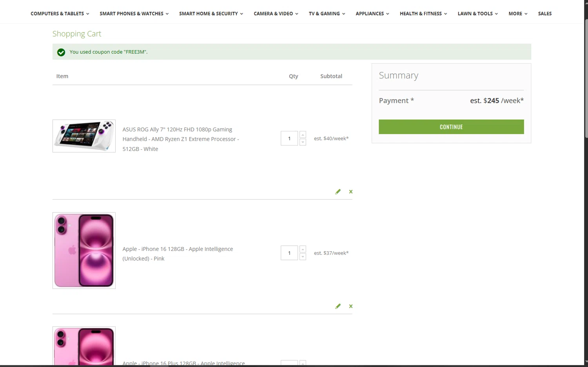This screenshot has height=367, width=588.
Task: Click the 'Subtotal' column header
Action: point(331,76)
